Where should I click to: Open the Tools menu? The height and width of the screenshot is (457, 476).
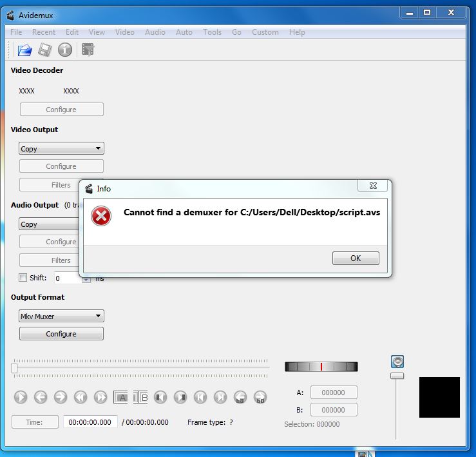pyautogui.click(x=212, y=32)
